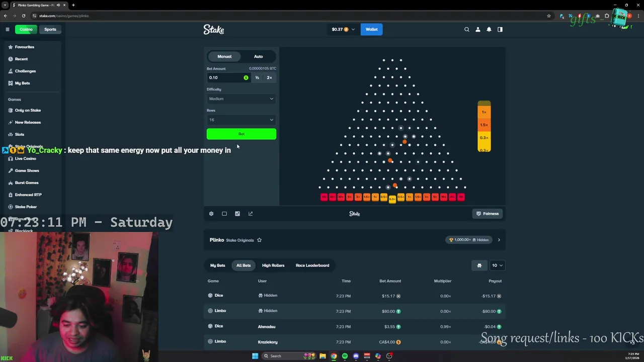This screenshot has width=644, height=362.
Task: Open Enhanced RTP in the sidebar
Action: click(28, 195)
